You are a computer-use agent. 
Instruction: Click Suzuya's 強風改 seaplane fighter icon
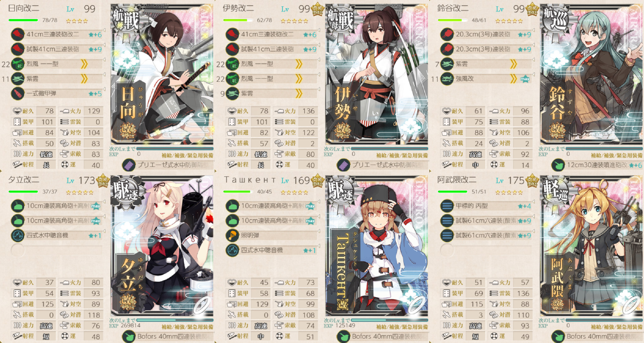click(447, 79)
